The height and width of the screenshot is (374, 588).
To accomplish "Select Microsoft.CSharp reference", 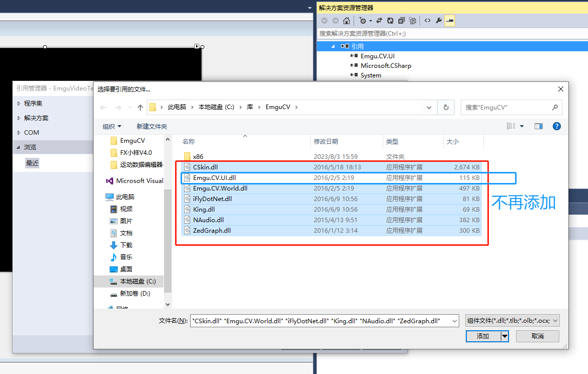I will [386, 66].
